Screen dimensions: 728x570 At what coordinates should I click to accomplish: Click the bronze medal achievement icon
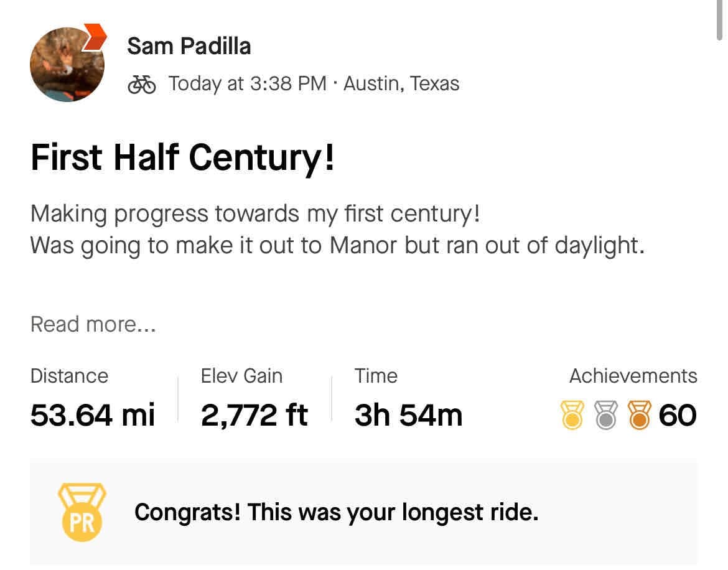click(x=639, y=416)
